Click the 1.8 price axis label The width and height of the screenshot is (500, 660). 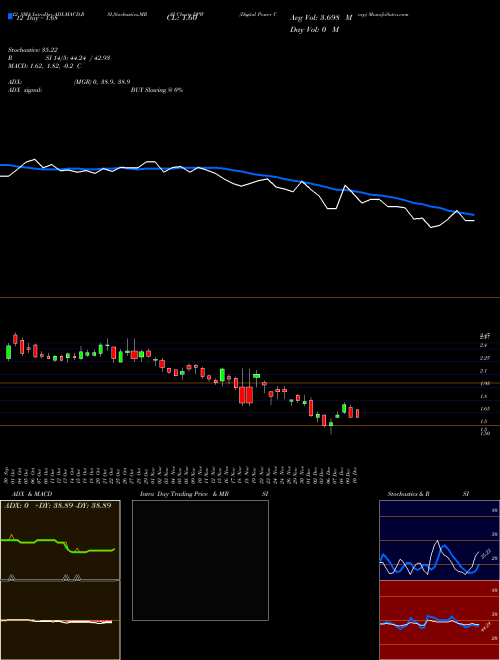[x=483, y=396]
